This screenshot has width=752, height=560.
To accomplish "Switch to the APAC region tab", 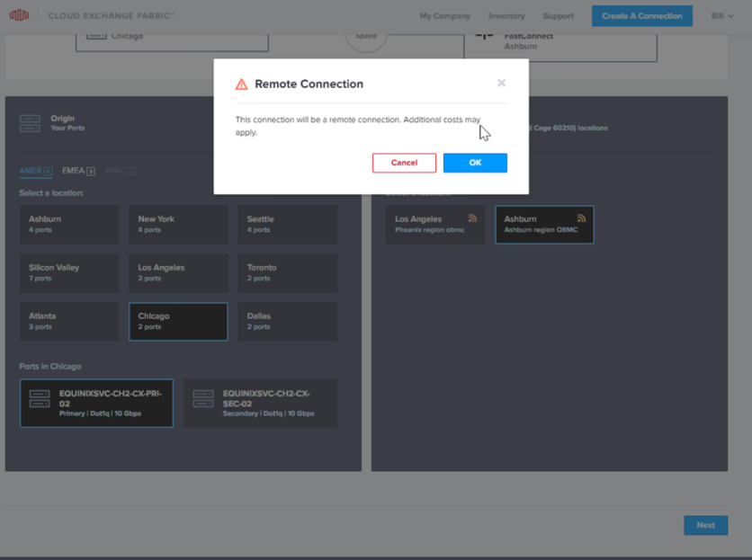I will pos(120,171).
